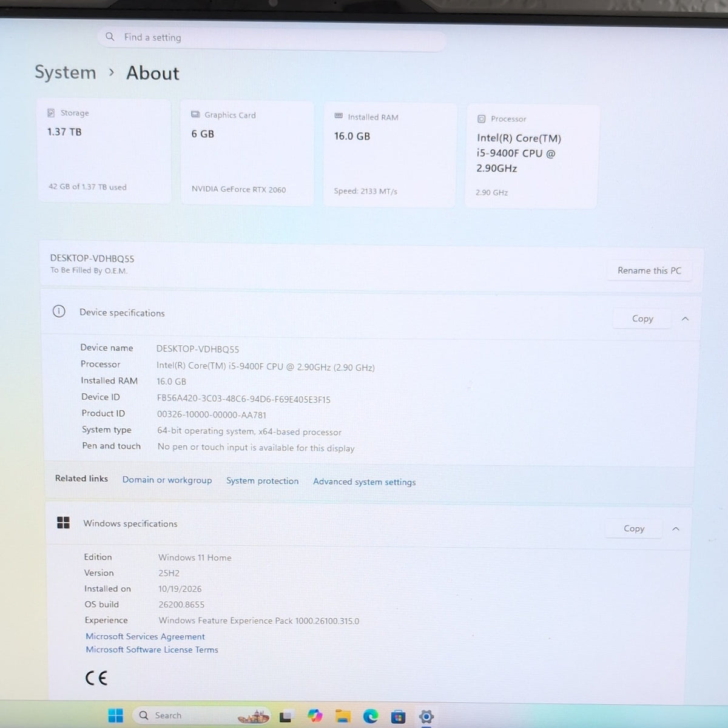Click the Graphics Card icon
Viewport: 728px width, 728px height.
[195, 114]
